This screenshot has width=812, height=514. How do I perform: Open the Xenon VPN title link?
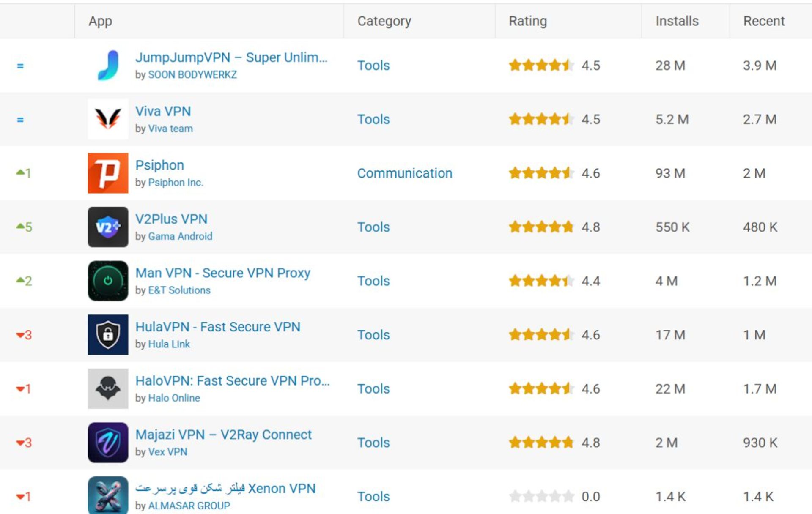[225, 489]
